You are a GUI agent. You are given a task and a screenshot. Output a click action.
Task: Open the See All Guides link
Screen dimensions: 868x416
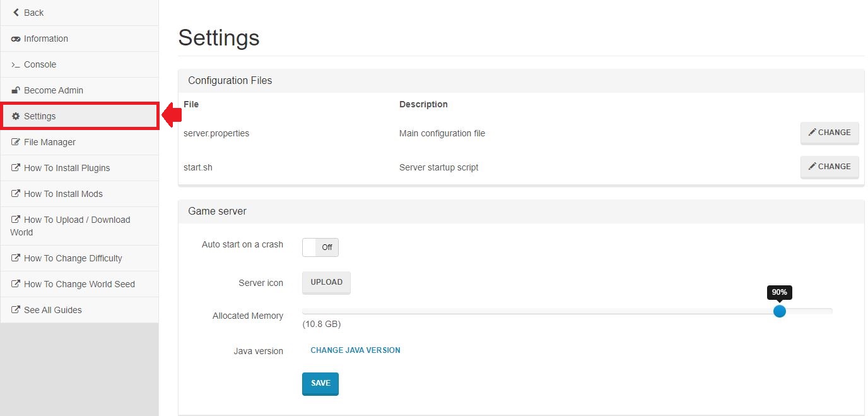(x=52, y=310)
